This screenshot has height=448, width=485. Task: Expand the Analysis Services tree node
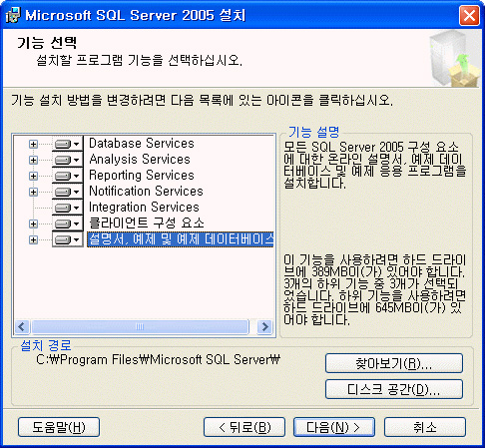pos(33,160)
